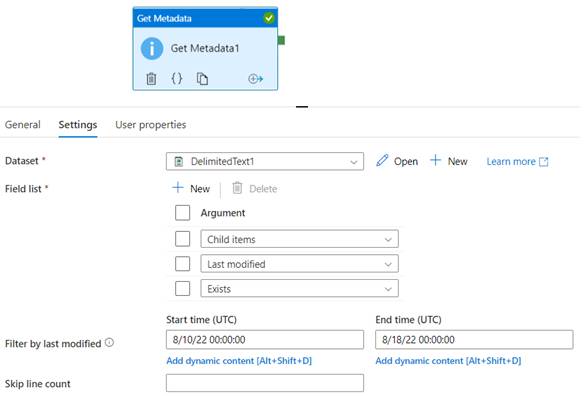Viewport: 586px width, 396px height.
Task: Click the delete trash icon on Get Metadata1 activity
Action: (151, 79)
